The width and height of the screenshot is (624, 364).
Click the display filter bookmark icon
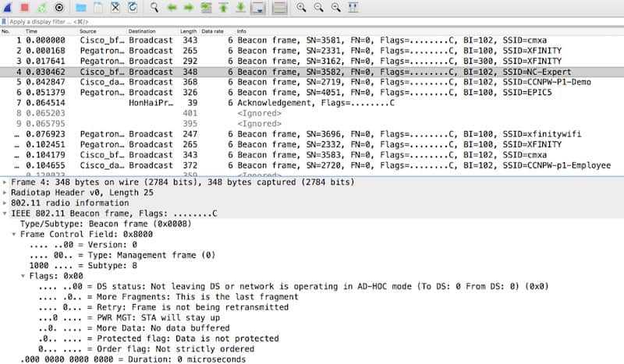click(x=4, y=22)
